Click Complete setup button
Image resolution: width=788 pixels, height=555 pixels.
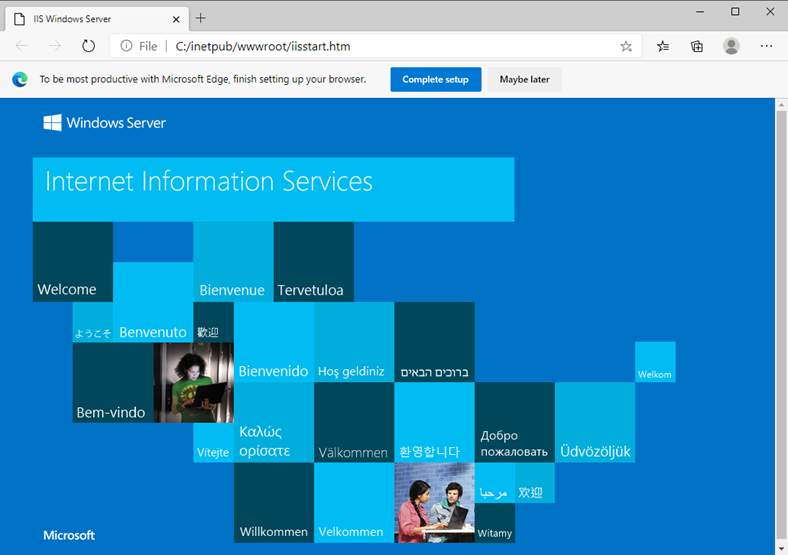point(436,79)
